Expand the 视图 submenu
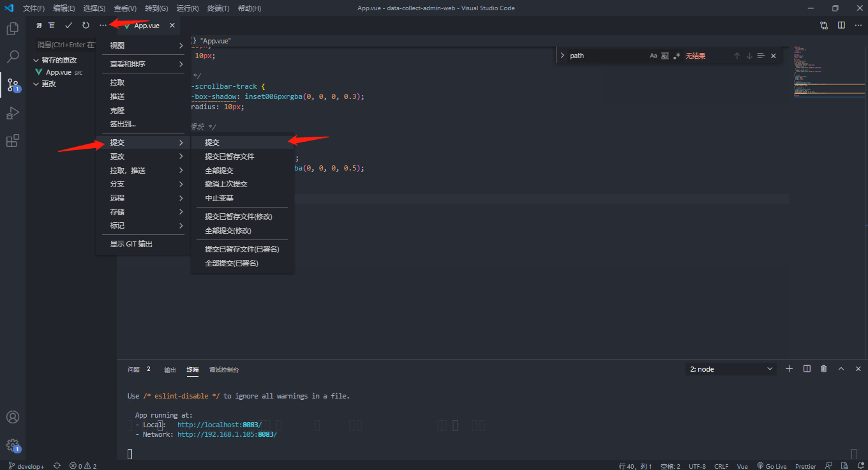868x470 pixels. [143, 46]
